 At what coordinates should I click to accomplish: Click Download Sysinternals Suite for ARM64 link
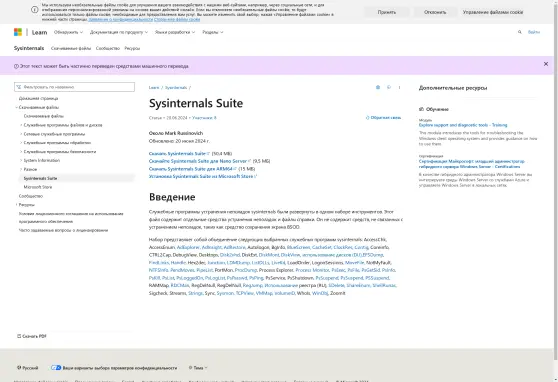click(x=193, y=169)
